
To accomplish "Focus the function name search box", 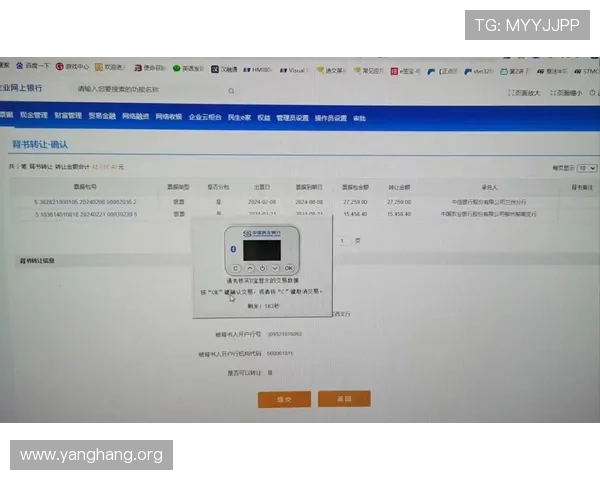I will [x=153, y=90].
